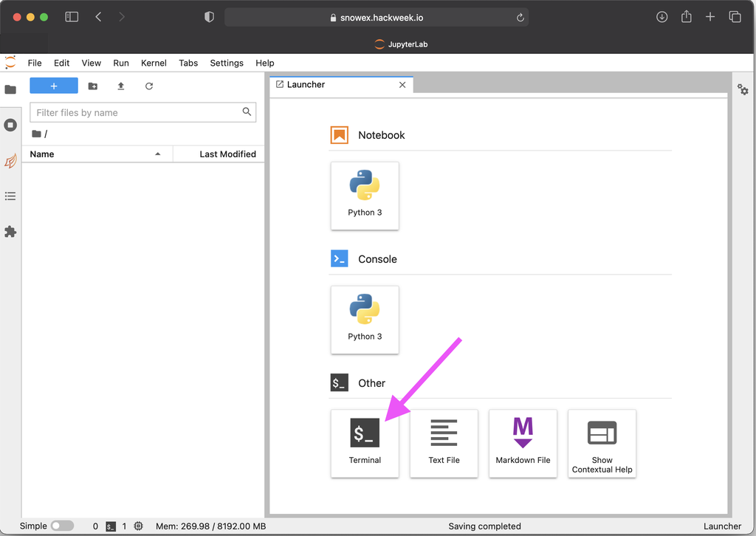Toggle Simple interface mode switch

[62, 526]
